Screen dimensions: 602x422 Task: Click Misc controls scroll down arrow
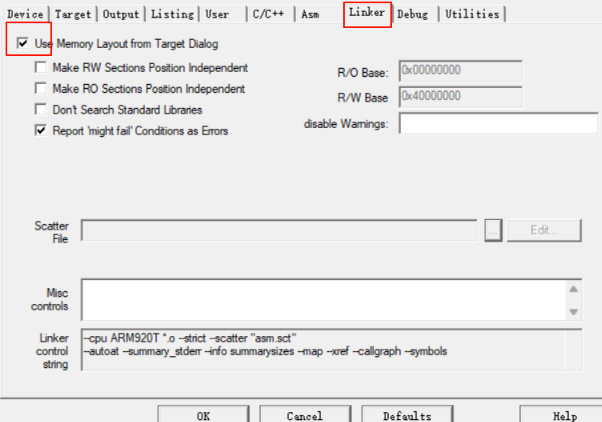(x=574, y=311)
